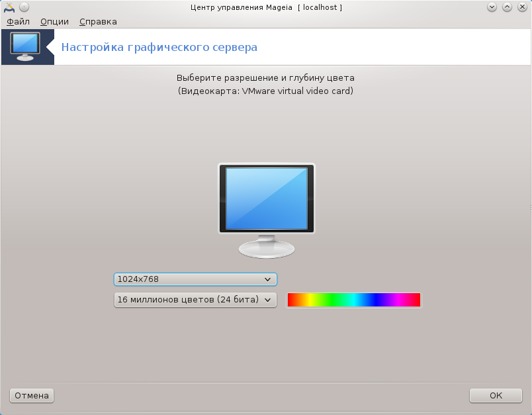Image resolution: width=532 pixels, height=415 pixels.
Task: Click the large monitor preview image
Action: pos(267,210)
